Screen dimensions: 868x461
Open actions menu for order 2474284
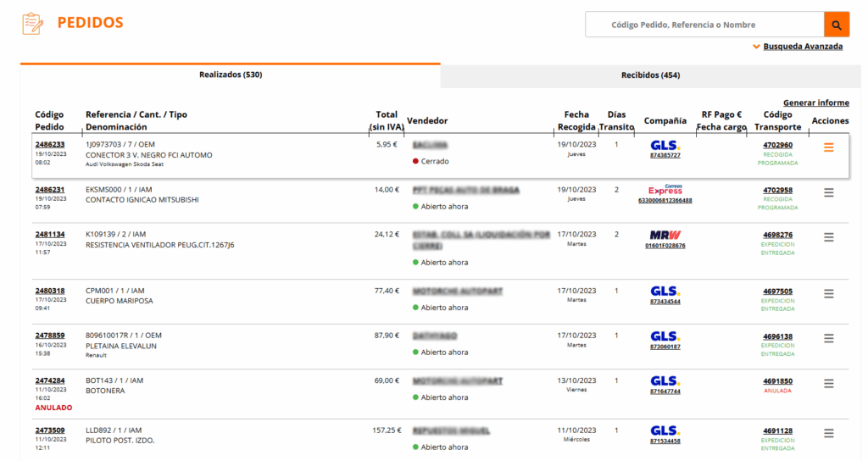(x=829, y=384)
